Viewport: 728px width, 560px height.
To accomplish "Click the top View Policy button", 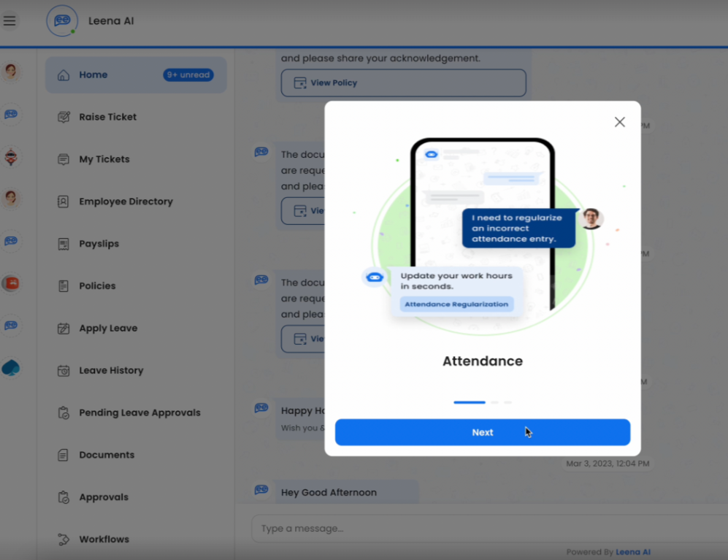I will [404, 83].
